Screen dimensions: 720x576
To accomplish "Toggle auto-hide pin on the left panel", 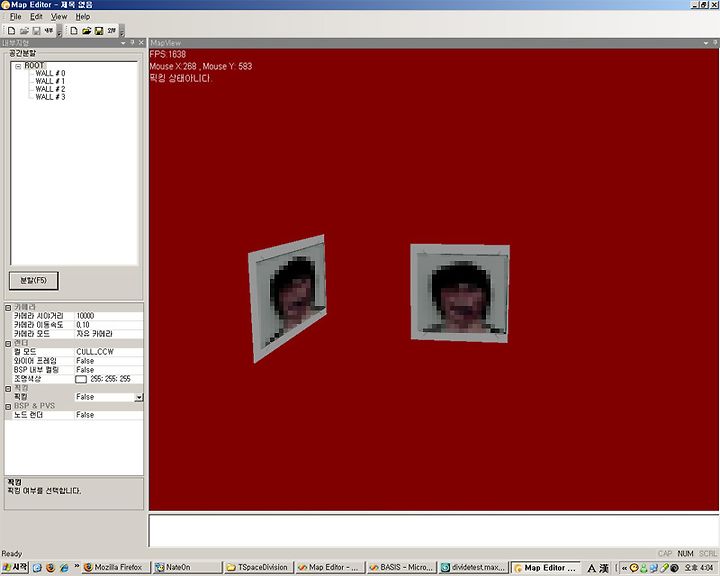I will tap(132, 43).
